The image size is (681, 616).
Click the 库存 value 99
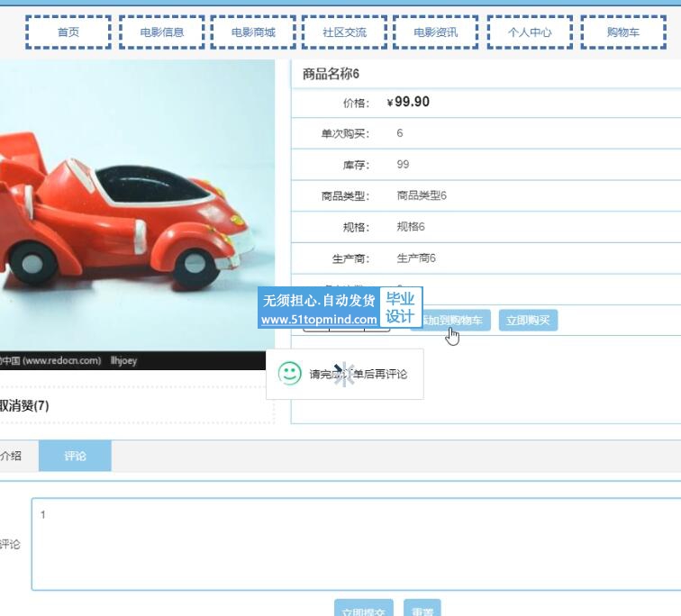(403, 165)
